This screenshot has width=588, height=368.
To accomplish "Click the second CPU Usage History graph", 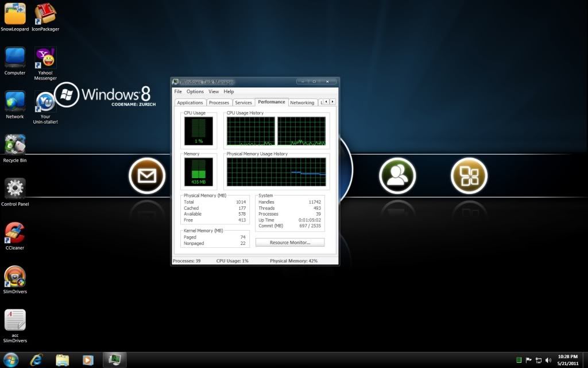I will [301, 131].
